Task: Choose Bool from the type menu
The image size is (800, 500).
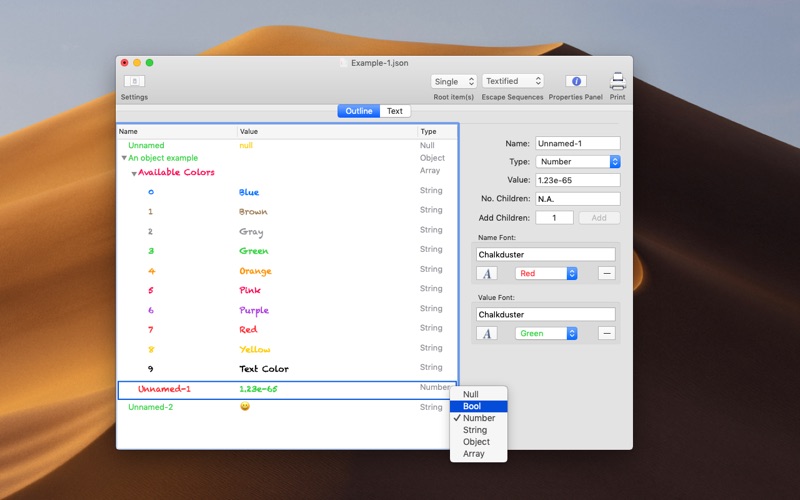Action: click(479, 407)
